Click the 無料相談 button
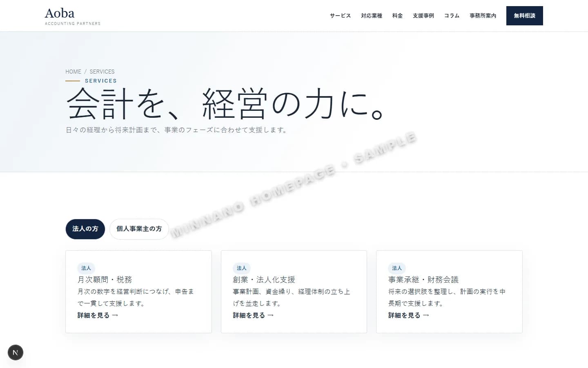588x368 pixels. pos(525,16)
